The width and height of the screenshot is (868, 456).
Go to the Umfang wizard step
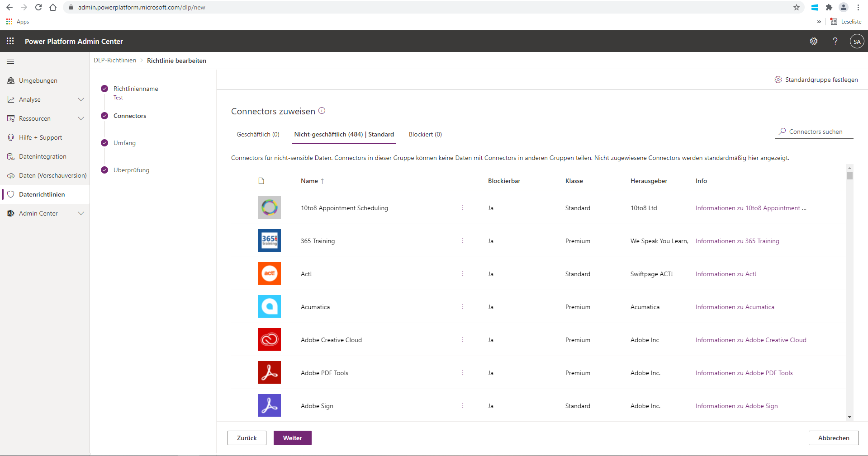[124, 143]
